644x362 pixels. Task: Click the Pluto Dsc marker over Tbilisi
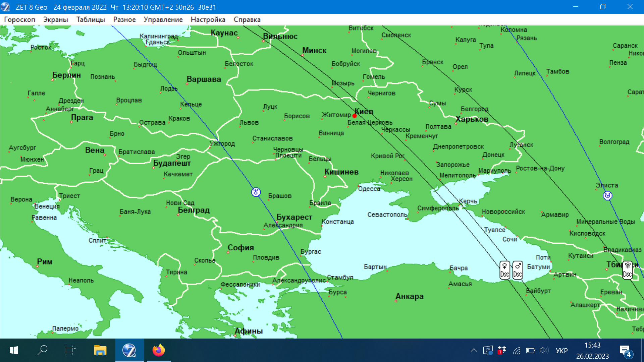click(x=627, y=270)
